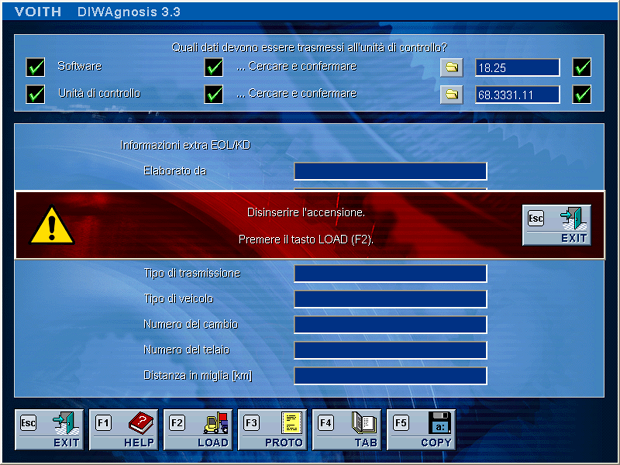Click the 'Informazioni extra EOL/KD' heading

pyautogui.click(x=185, y=146)
